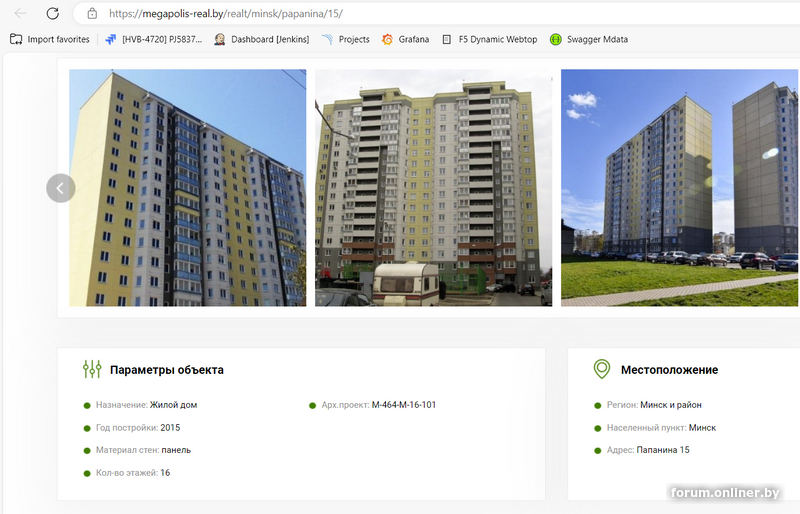
Task: Click the 'Кол-во этажей: 16' row
Action: tap(127, 473)
